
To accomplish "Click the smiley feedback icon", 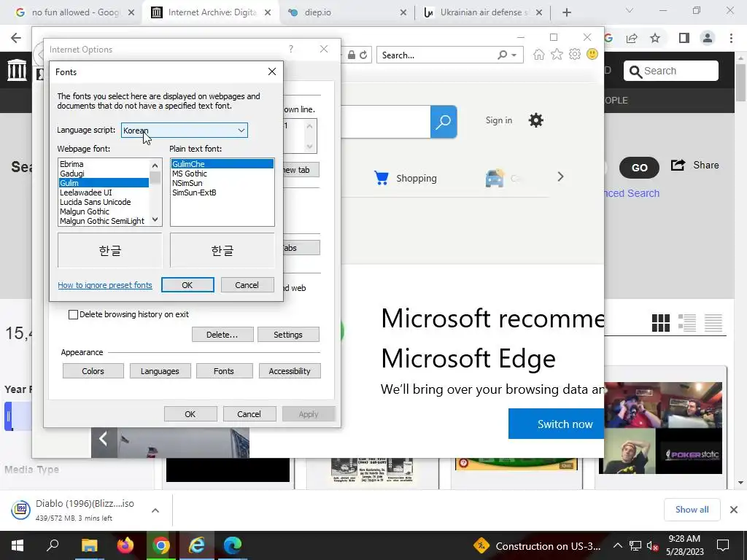I will [x=592, y=54].
